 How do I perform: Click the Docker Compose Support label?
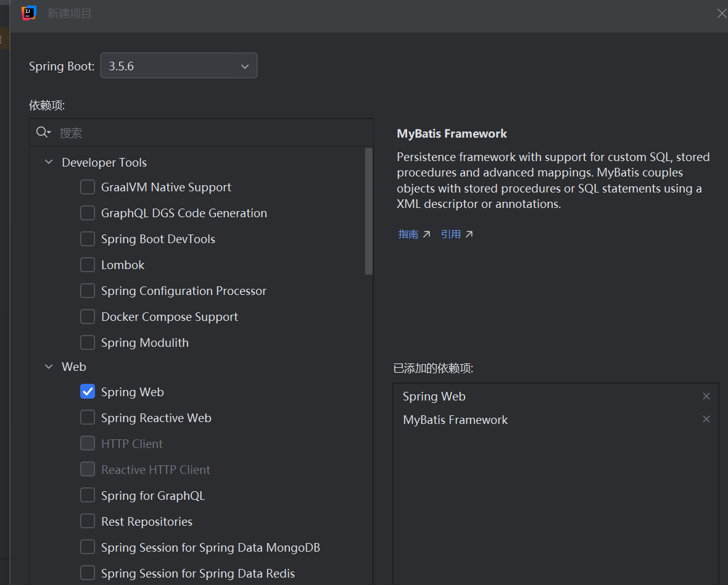pyautogui.click(x=170, y=317)
